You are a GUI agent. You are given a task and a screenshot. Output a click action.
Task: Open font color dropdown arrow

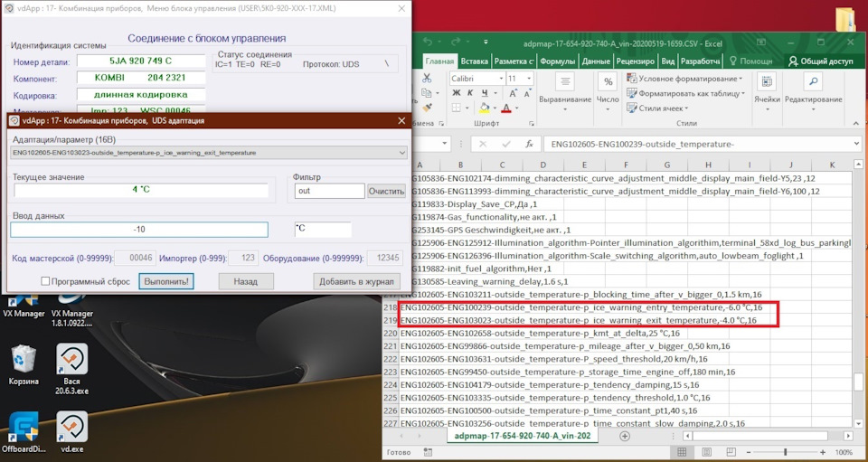click(517, 108)
